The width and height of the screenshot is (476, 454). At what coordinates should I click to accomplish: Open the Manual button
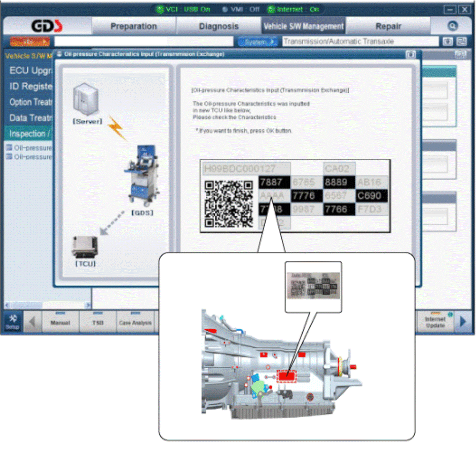pyautogui.click(x=60, y=322)
